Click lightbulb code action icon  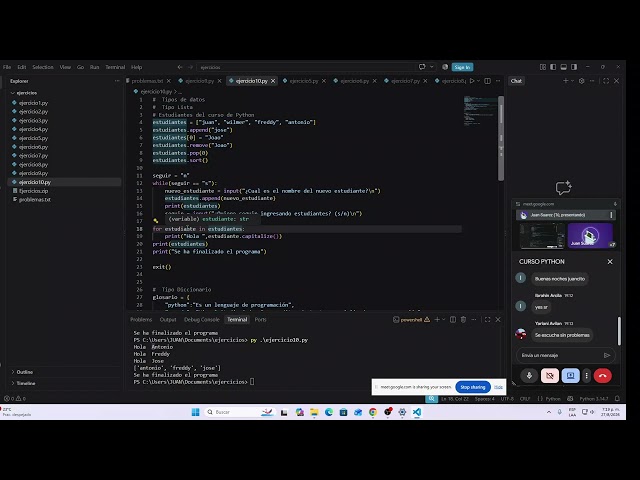click(x=156, y=221)
